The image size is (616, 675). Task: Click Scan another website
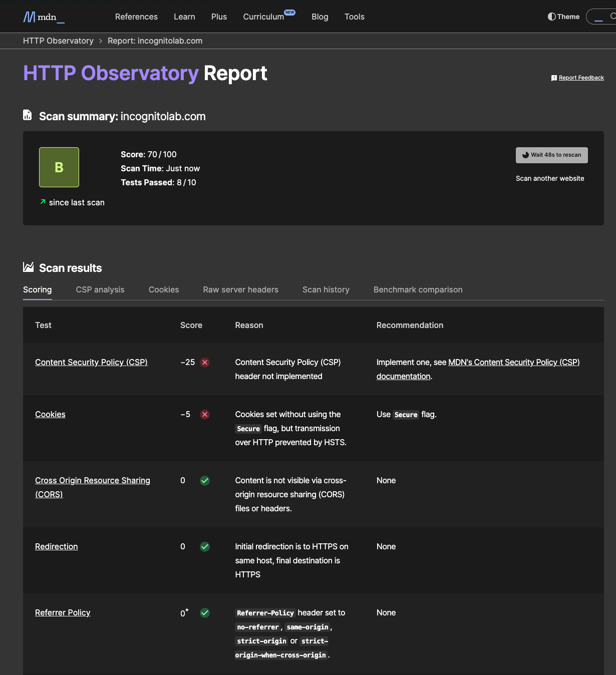coord(550,178)
